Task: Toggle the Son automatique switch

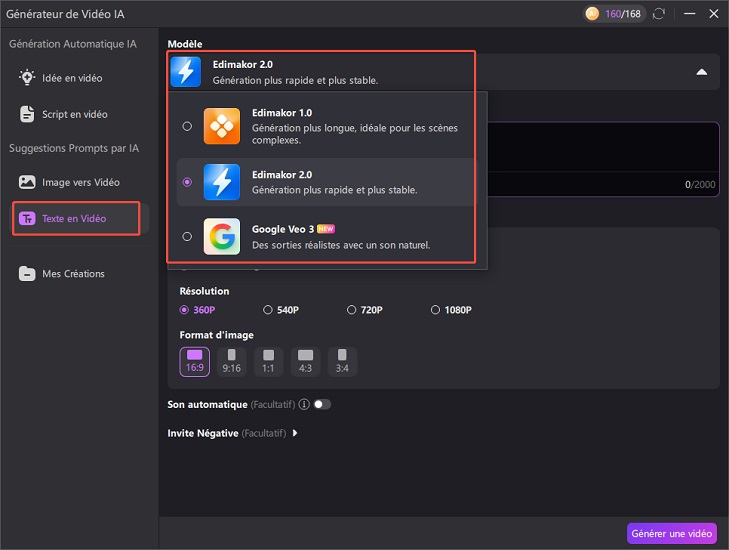Action: 322,404
